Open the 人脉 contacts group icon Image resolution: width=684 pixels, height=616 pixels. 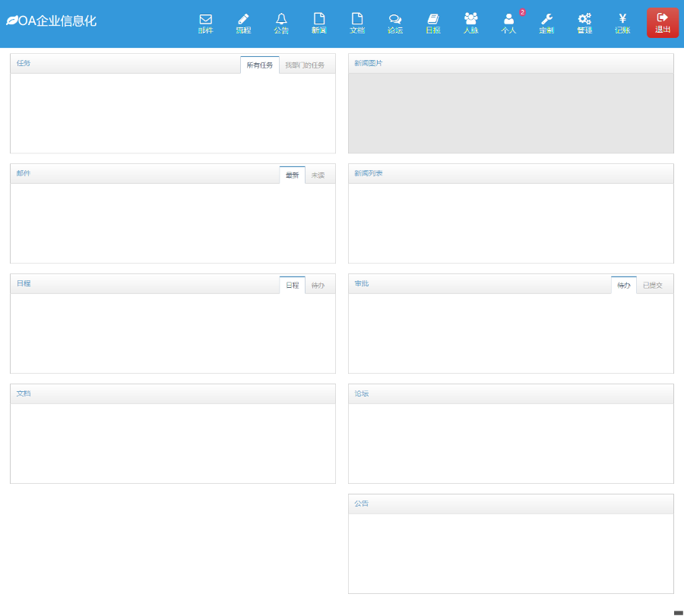tap(471, 24)
